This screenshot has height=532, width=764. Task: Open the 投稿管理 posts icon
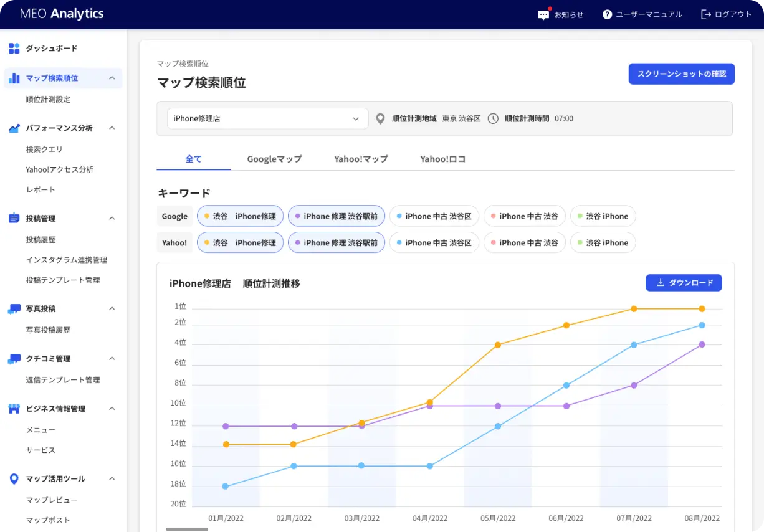click(13, 218)
